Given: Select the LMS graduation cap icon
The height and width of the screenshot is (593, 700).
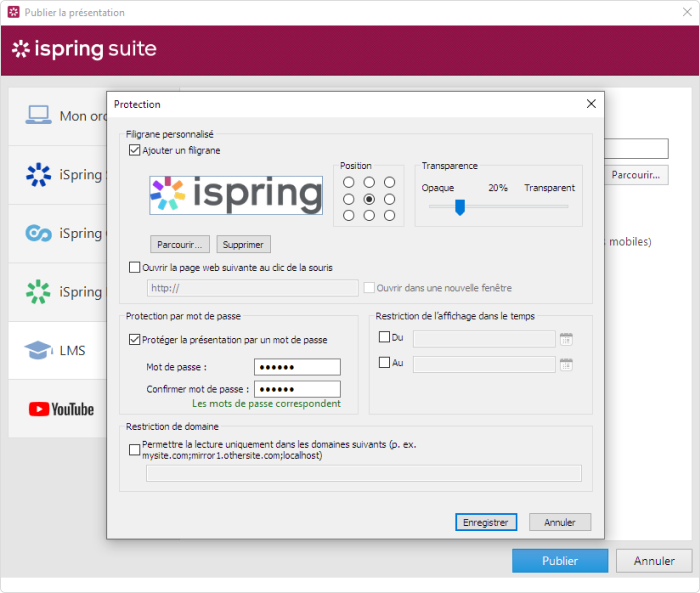Looking at the screenshot, I should coord(38,350).
